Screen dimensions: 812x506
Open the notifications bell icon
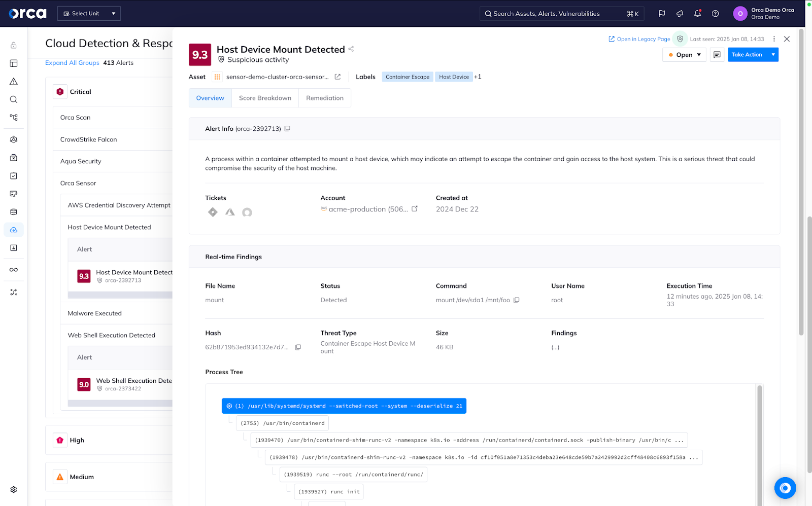point(697,14)
